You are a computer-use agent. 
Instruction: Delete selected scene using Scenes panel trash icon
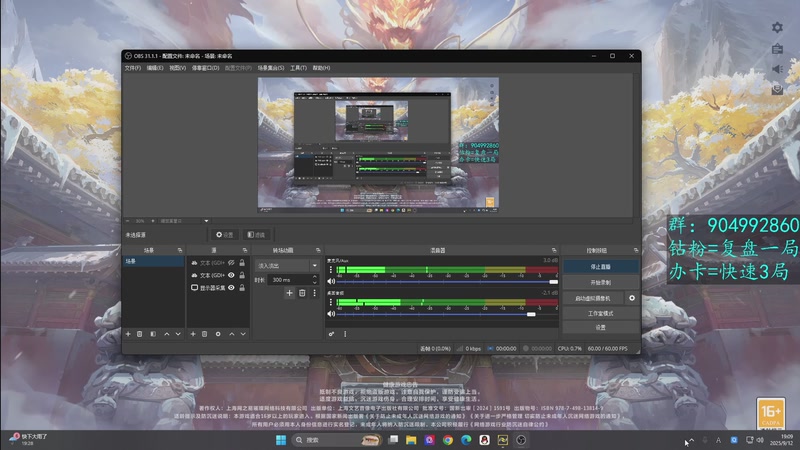[x=139, y=334]
